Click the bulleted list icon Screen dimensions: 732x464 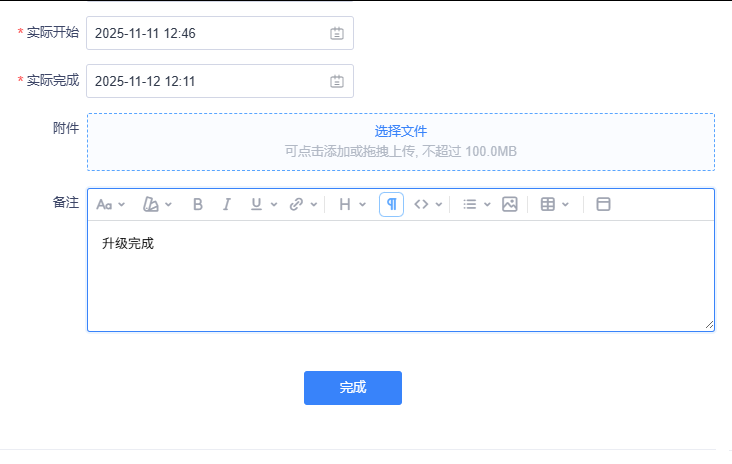(470, 204)
